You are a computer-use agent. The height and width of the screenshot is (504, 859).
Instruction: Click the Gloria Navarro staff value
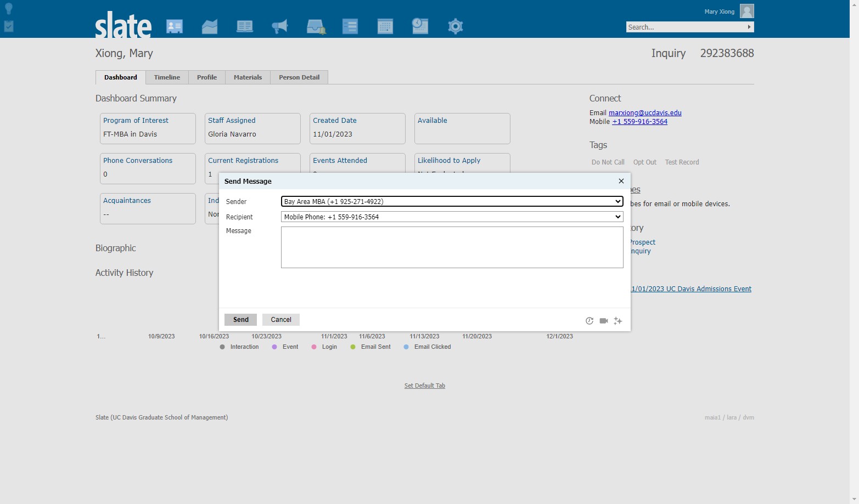(x=232, y=134)
